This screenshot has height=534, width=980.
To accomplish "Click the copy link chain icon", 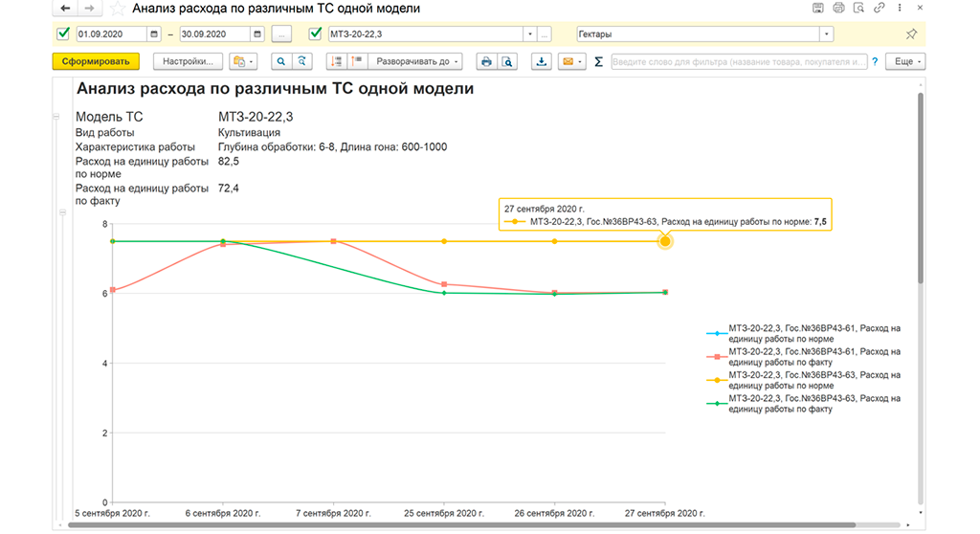I will (x=880, y=8).
